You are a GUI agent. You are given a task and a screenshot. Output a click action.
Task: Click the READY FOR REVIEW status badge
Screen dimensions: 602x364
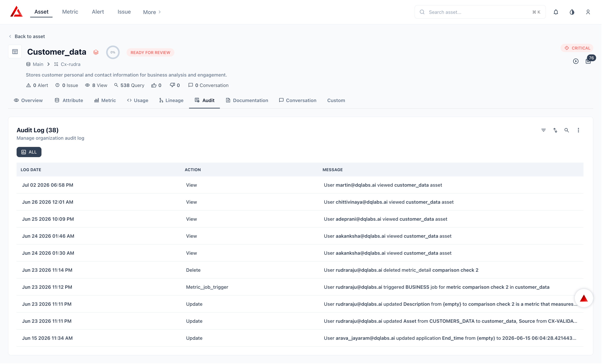(x=151, y=53)
